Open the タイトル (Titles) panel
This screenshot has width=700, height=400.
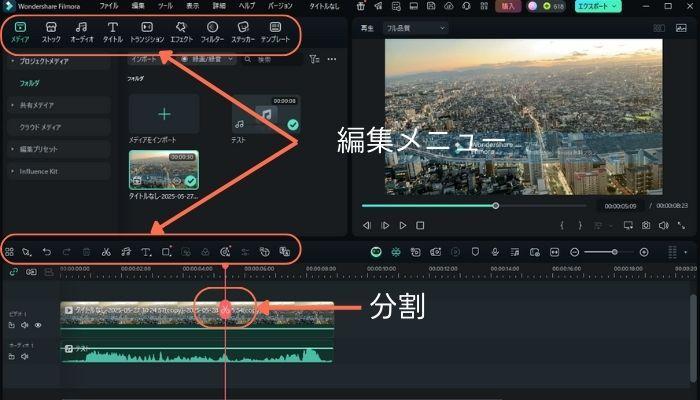(113, 32)
